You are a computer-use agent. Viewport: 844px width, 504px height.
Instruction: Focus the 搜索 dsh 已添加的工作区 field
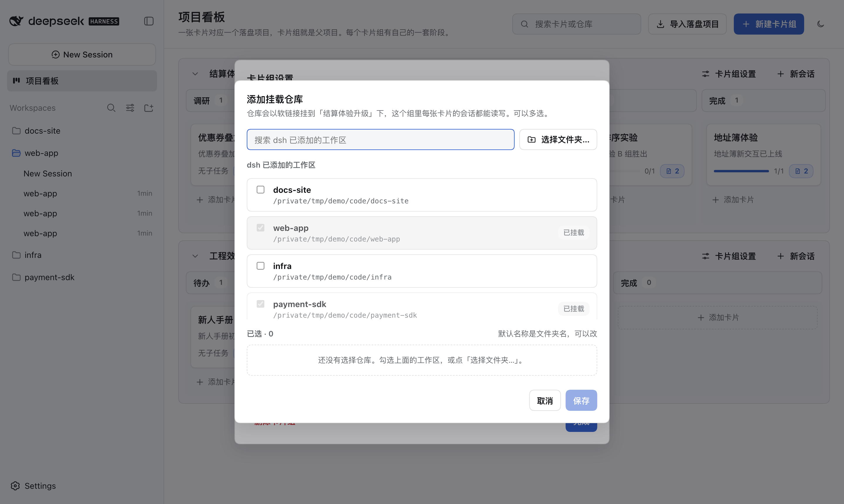tap(380, 139)
